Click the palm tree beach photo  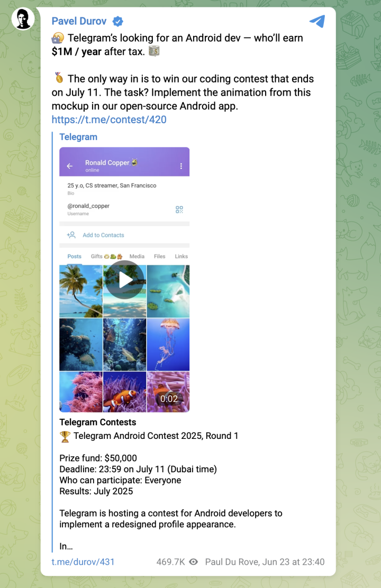tap(81, 291)
